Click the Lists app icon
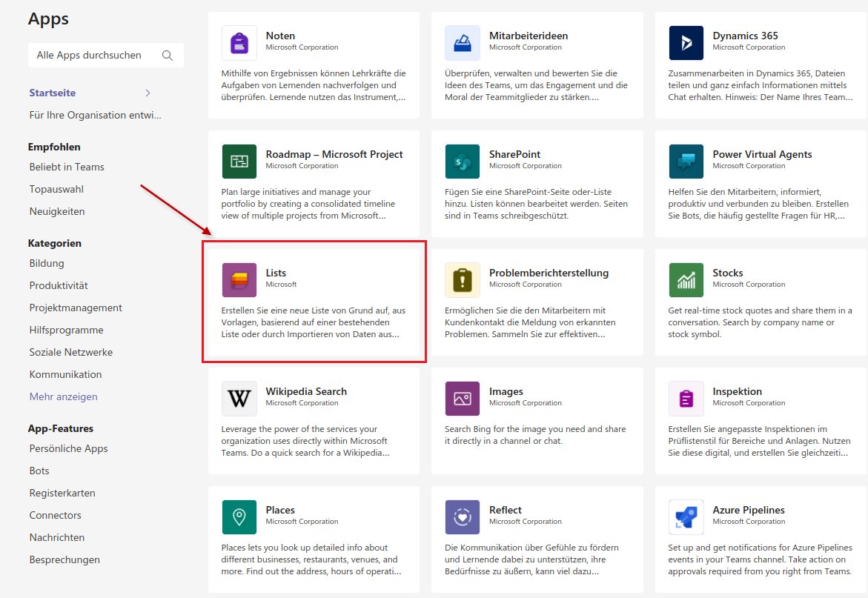The height and width of the screenshot is (598, 868). coord(239,280)
